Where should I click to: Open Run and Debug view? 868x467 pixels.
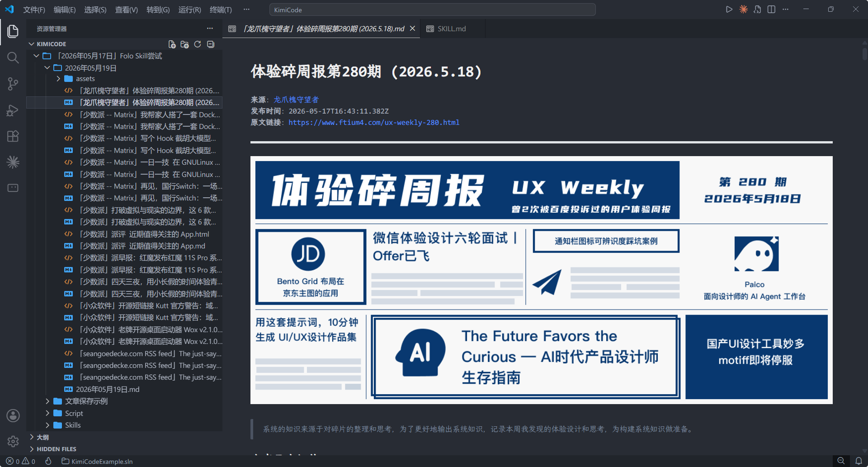tap(13, 110)
